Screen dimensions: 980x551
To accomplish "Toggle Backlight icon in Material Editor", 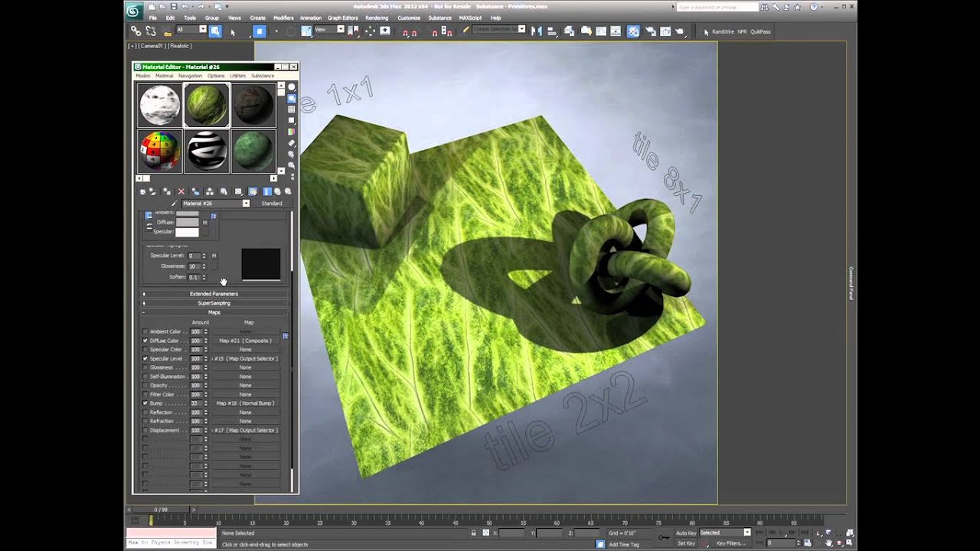I will (292, 99).
